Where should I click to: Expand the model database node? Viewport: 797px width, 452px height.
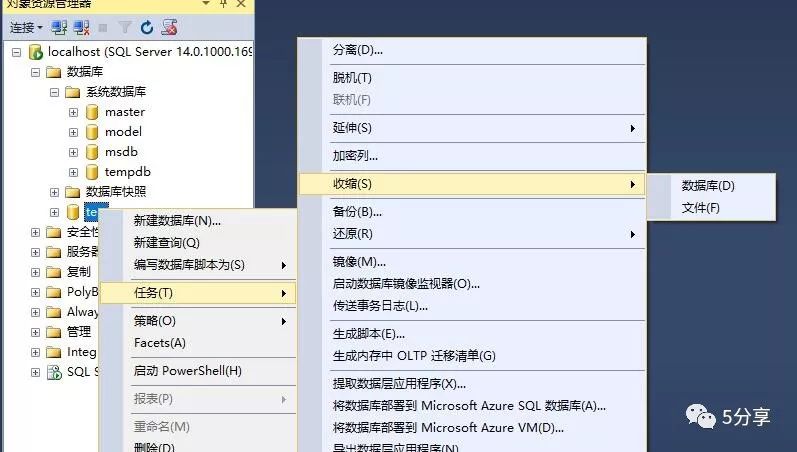[x=74, y=132]
